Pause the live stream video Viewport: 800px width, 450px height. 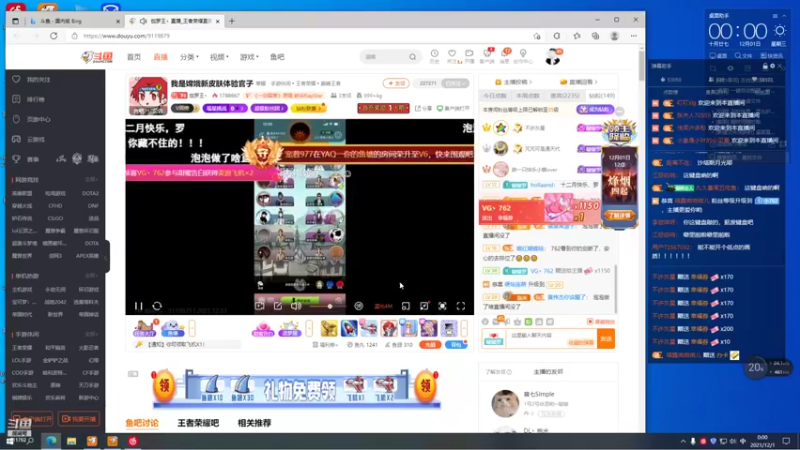point(138,306)
